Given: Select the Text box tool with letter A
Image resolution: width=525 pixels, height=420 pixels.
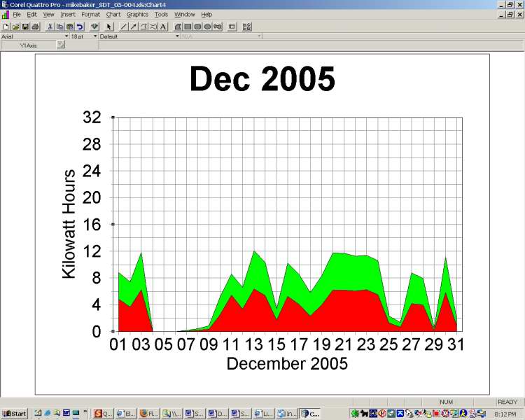Looking at the screenshot, I should coord(163,27).
